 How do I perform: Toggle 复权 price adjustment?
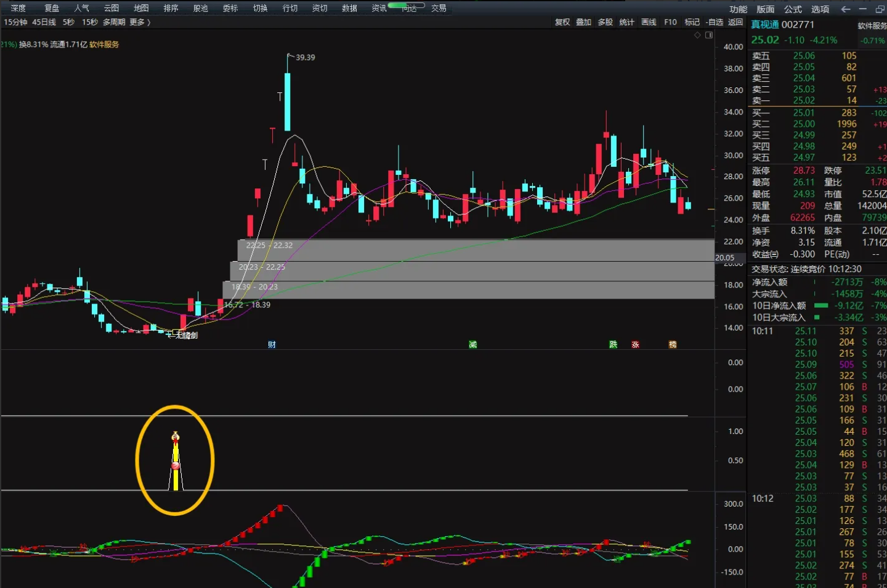[x=562, y=22]
